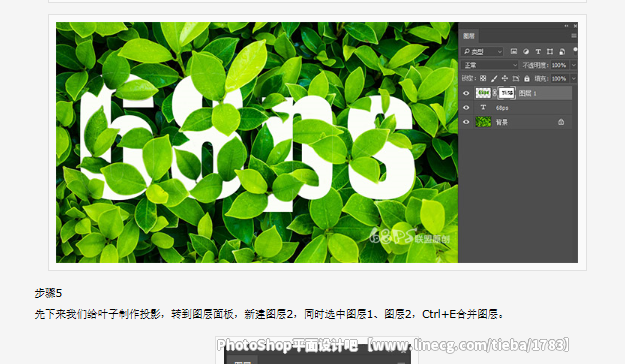Click the opacity 100% field

click(x=560, y=65)
